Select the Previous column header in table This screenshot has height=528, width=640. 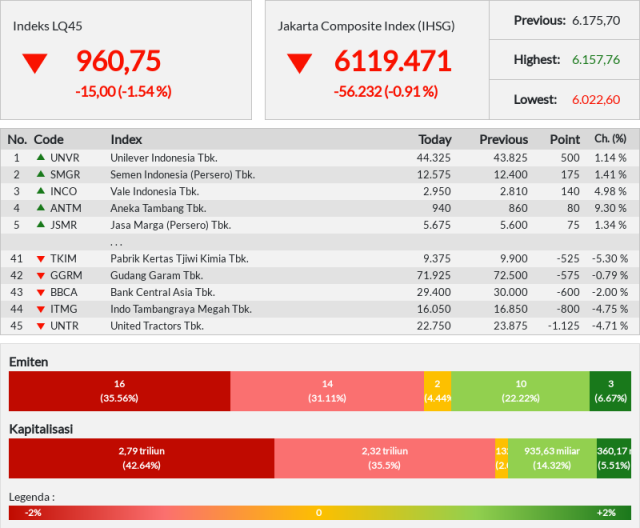tap(504, 140)
